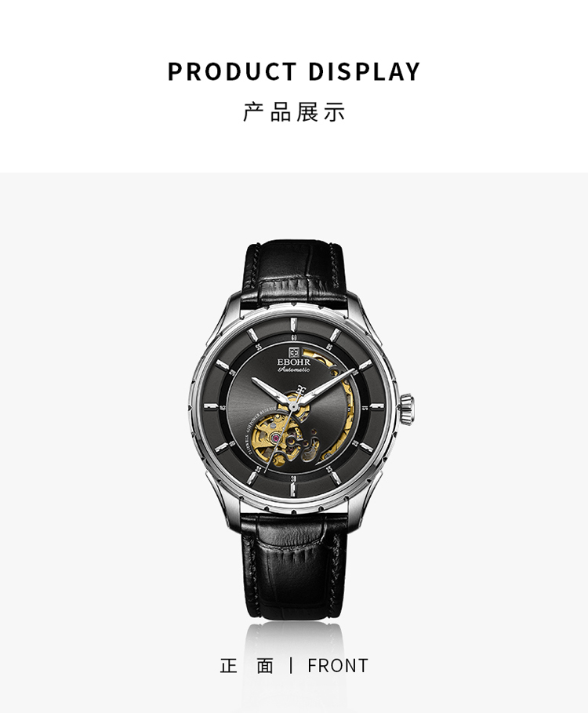
Task: Click the center pin of the watch hands
Action: point(293,406)
